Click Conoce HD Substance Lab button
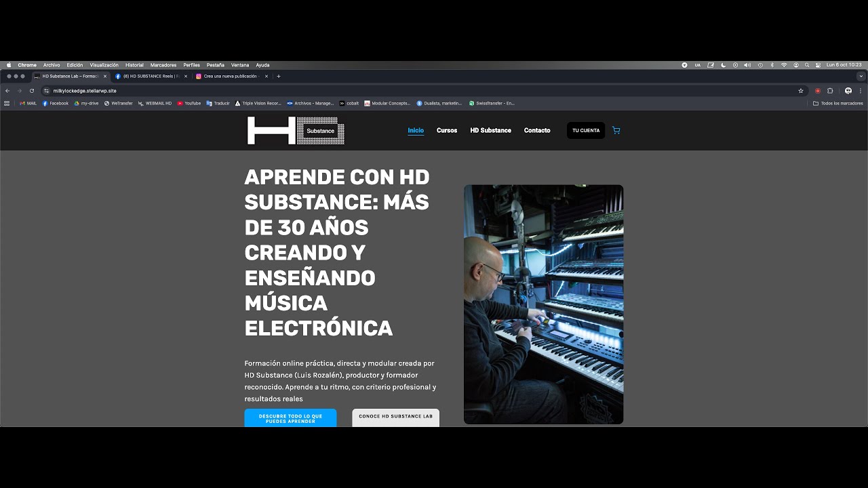The width and height of the screenshot is (868, 488). pos(396,418)
